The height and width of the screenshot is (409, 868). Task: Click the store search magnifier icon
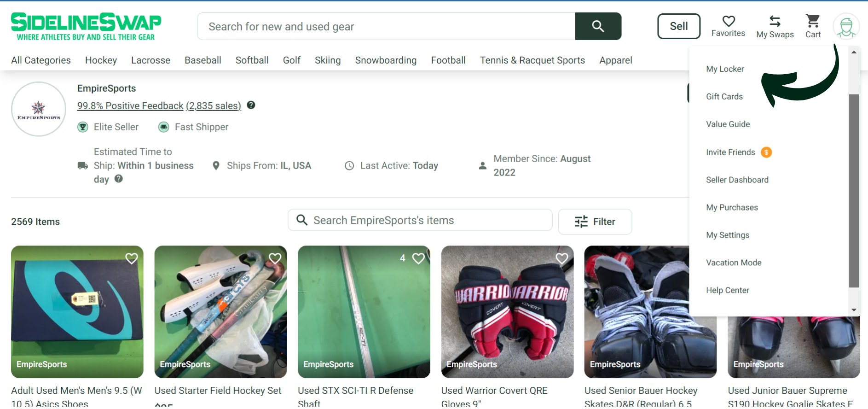(x=302, y=220)
